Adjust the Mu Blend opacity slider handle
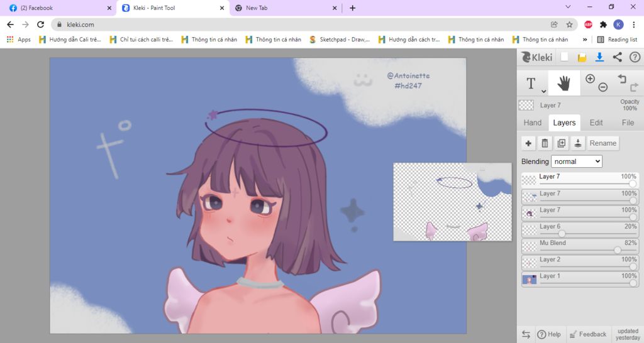Image resolution: width=644 pixels, height=343 pixels. (x=618, y=250)
